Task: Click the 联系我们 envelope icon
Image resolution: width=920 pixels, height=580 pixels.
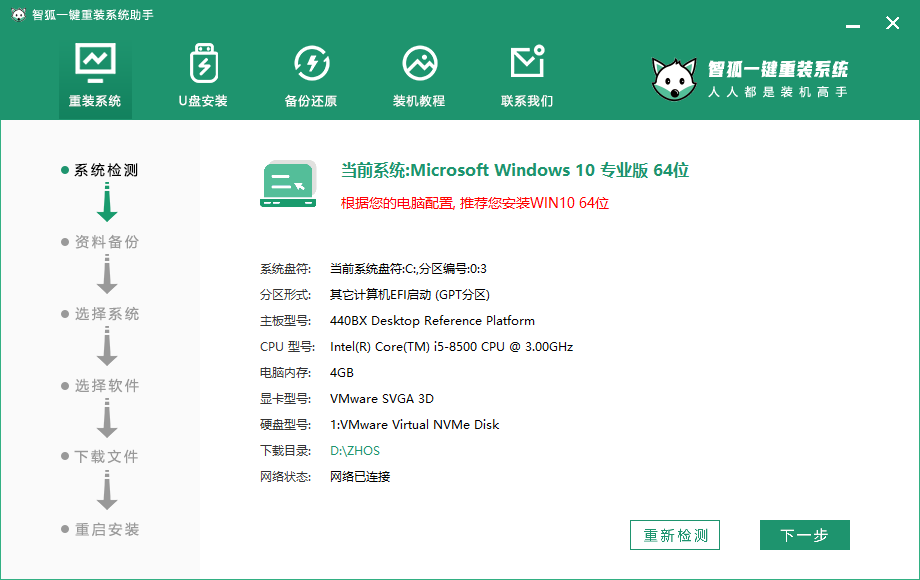Action: point(527,63)
